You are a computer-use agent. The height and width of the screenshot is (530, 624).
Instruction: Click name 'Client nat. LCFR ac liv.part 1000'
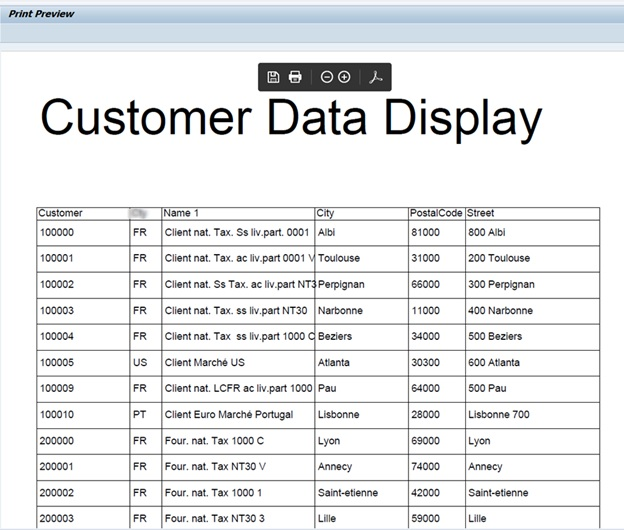pos(238,388)
